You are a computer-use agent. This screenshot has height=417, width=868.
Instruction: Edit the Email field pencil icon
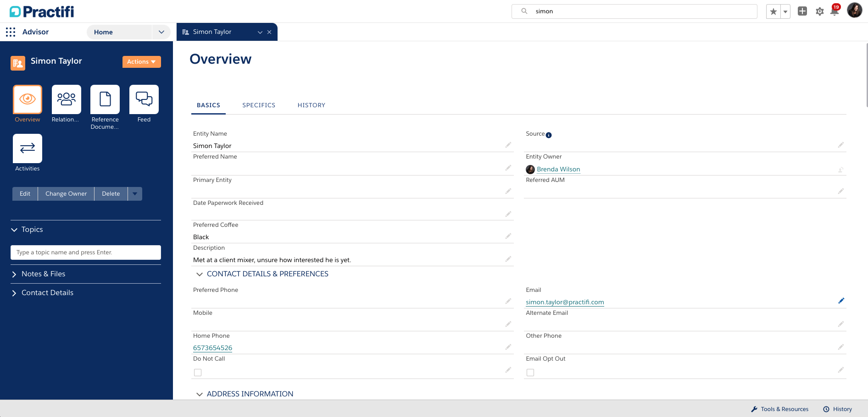pos(841,301)
